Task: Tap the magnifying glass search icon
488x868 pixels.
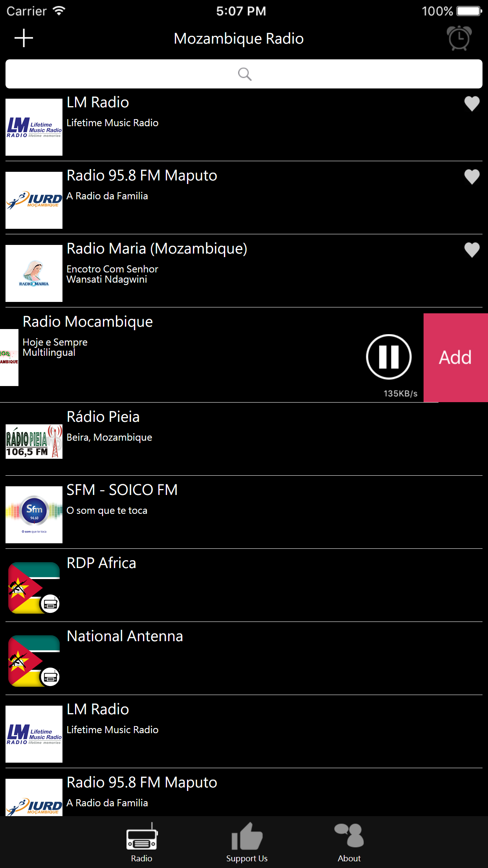Action: tap(244, 74)
